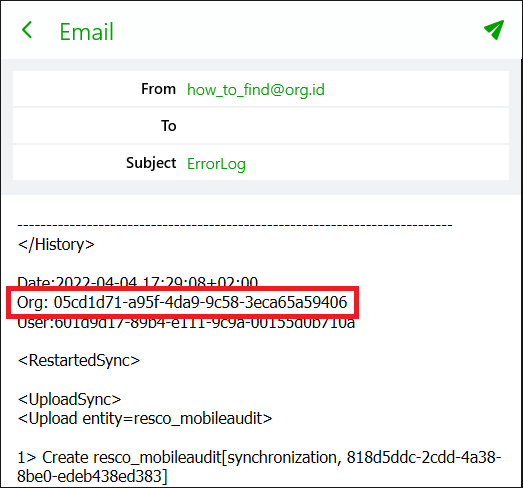Click the <RestartedSync> line
Viewport: 523px width, 488px height.
(79, 361)
